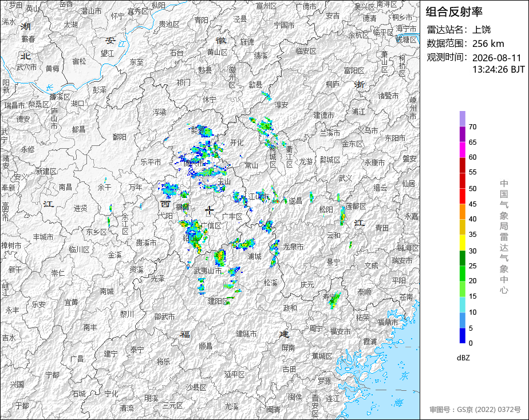529x420 pixels.
Task: Click the radar station name 上饶
Action: point(481,30)
